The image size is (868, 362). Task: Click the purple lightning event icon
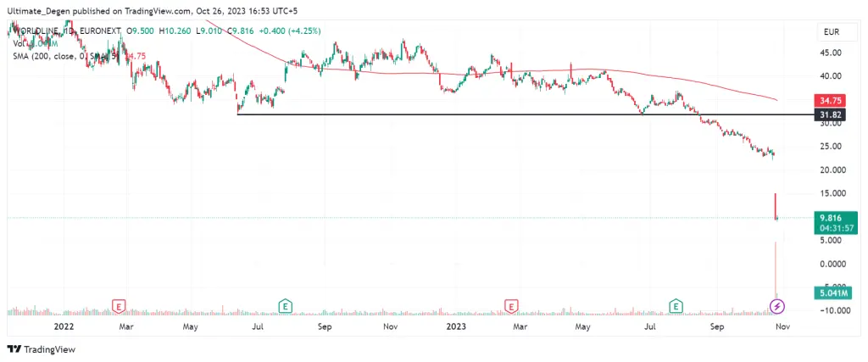[778, 305]
